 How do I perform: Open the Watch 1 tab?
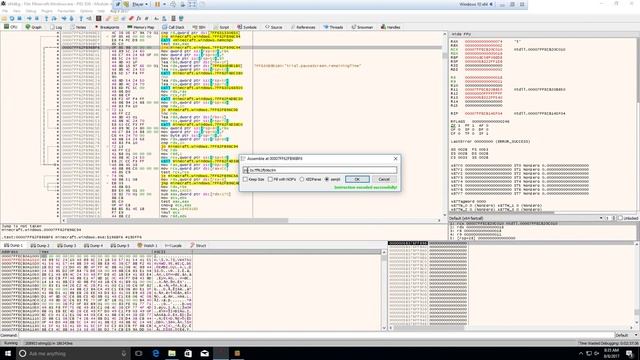point(147,246)
